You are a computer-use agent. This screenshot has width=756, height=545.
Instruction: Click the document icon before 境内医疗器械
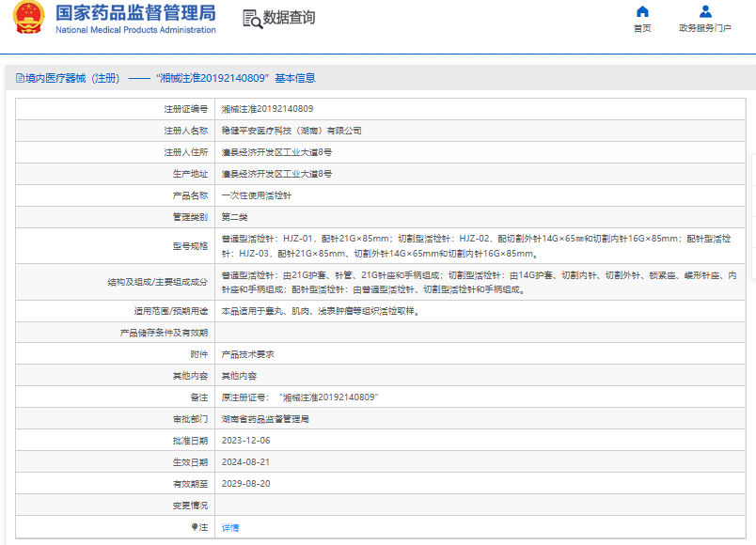(18, 79)
